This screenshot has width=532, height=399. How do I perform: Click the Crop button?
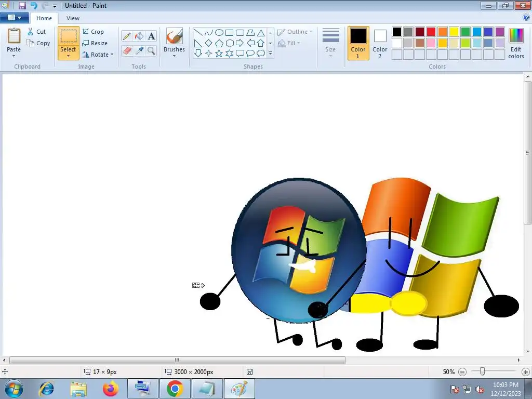tap(93, 32)
